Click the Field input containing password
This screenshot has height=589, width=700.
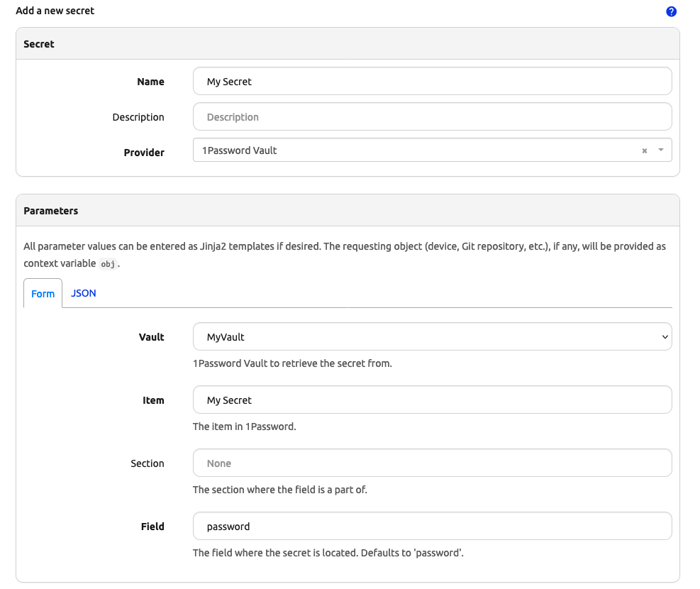(x=432, y=526)
